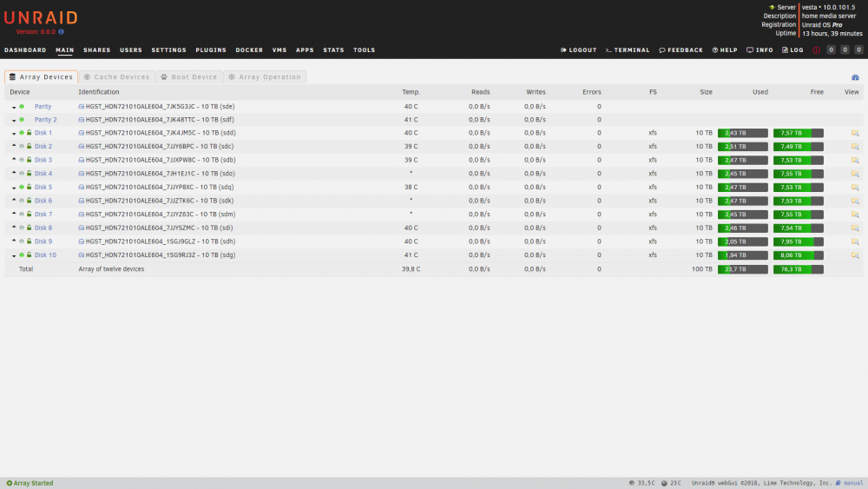The image size is (868, 489).
Task: Launch the TERMINAL from the header
Action: point(628,50)
